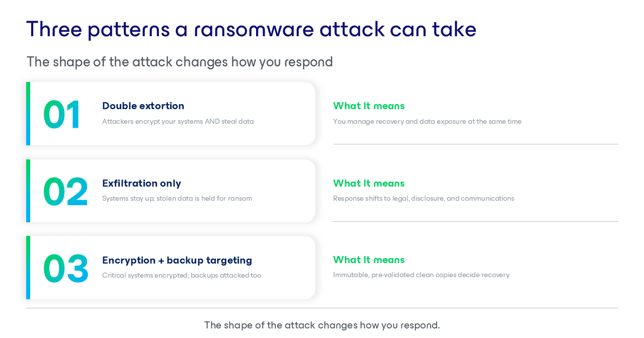
Task: Click 'Immutable, pre-validated clean copies' text
Action: point(421,275)
